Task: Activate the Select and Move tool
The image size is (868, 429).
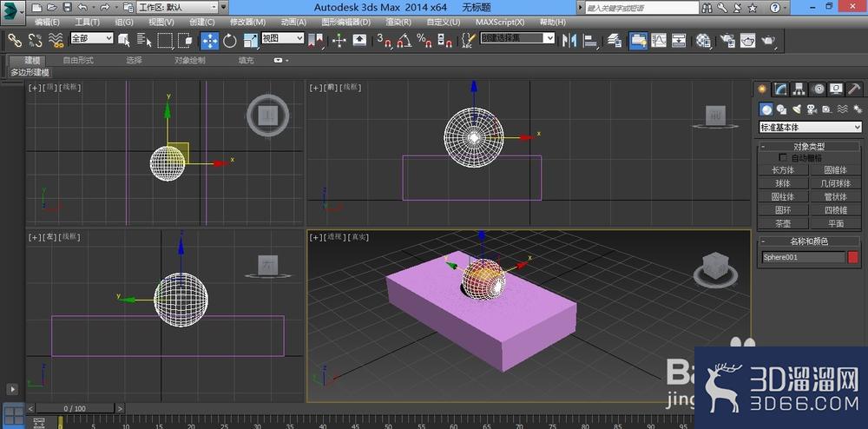Action: (x=209, y=40)
